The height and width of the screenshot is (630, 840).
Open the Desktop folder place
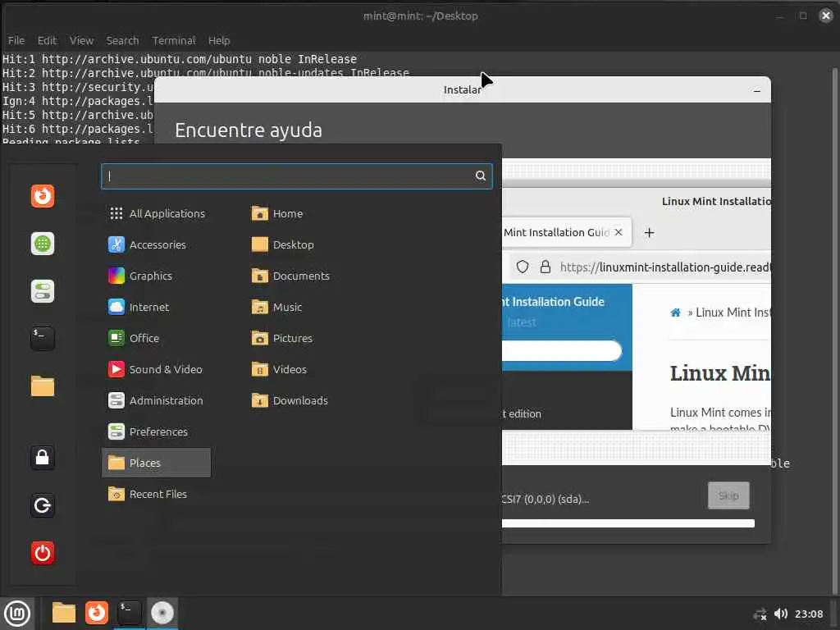point(283,244)
